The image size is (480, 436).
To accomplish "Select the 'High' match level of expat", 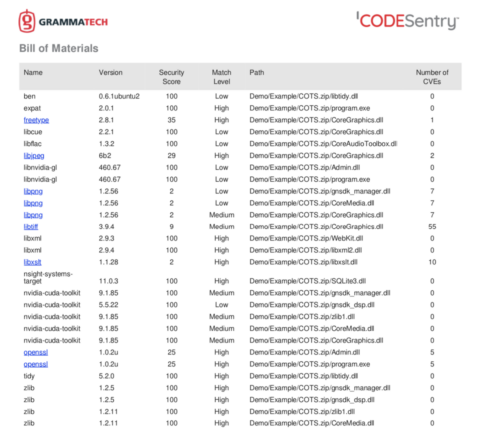I will (x=221, y=108).
